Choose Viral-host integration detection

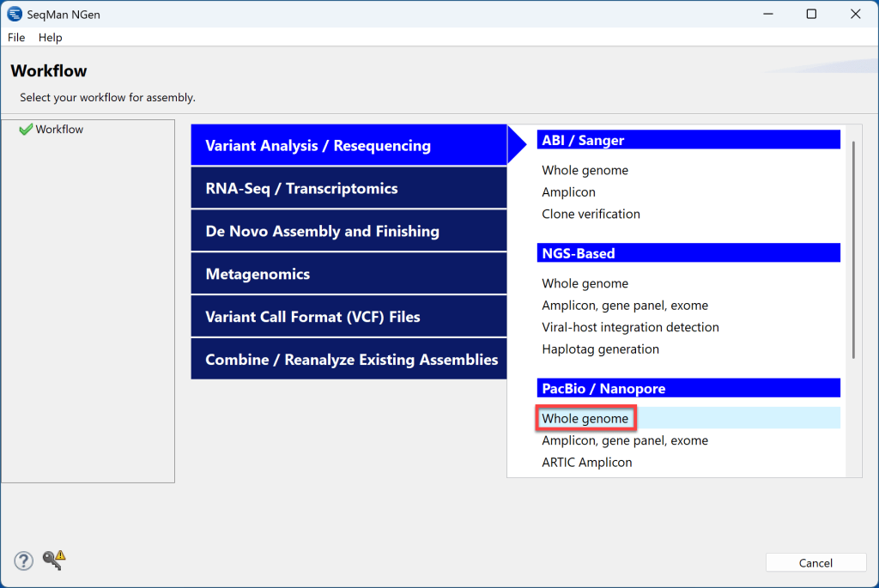click(630, 327)
